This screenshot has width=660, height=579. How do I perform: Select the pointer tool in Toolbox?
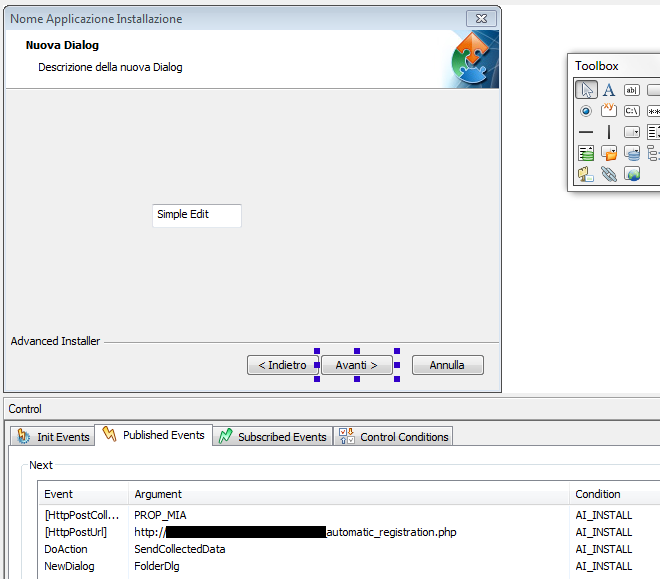587,90
